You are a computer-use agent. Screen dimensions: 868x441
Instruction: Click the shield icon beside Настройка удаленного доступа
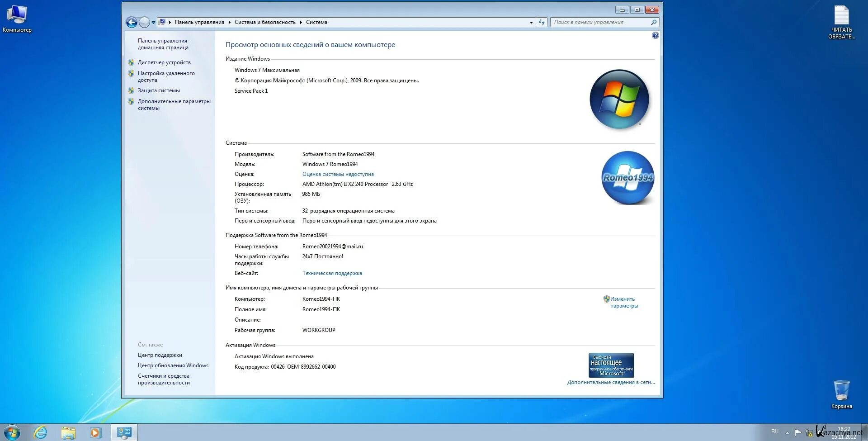(x=131, y=73)
